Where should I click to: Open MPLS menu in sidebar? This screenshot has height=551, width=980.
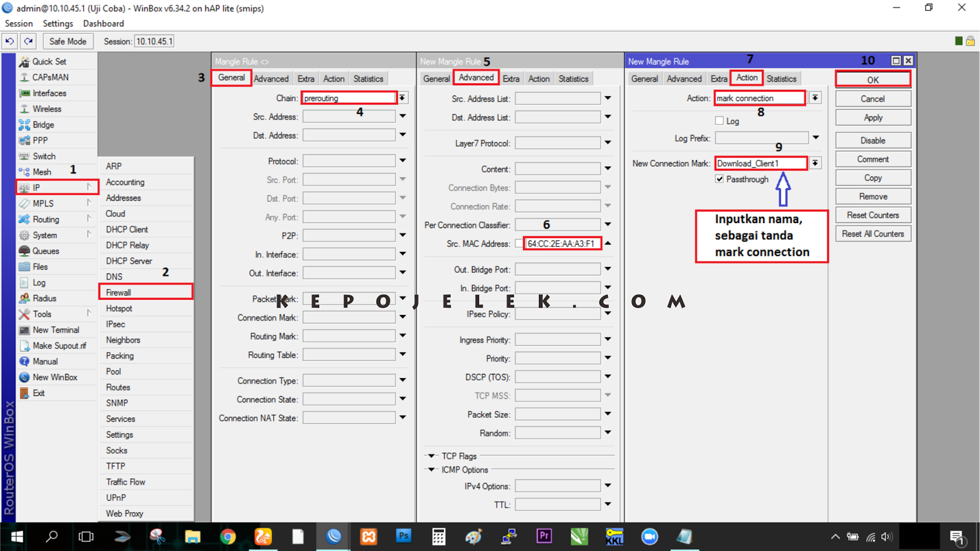[43, 203]
